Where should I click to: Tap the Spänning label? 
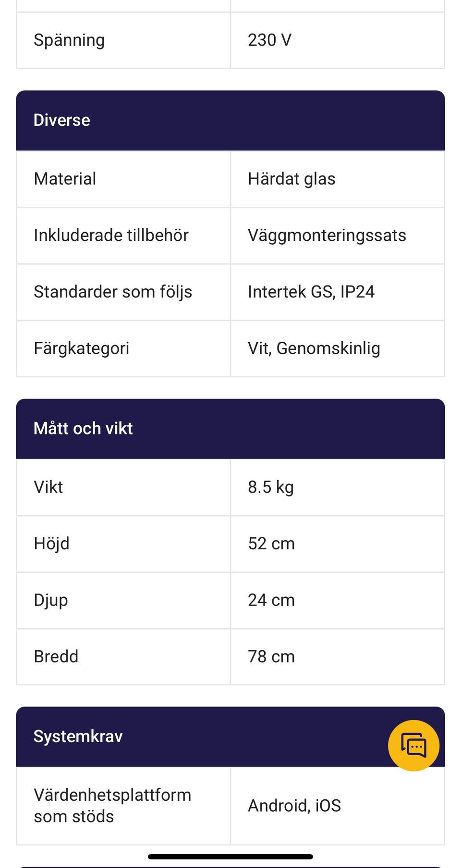[69, 40]
